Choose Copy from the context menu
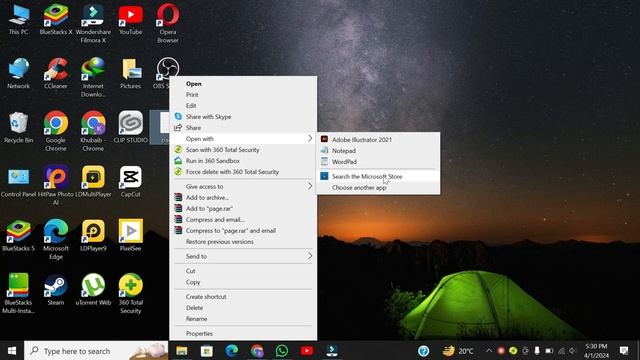640x360 pixels. tap(243, 282)
